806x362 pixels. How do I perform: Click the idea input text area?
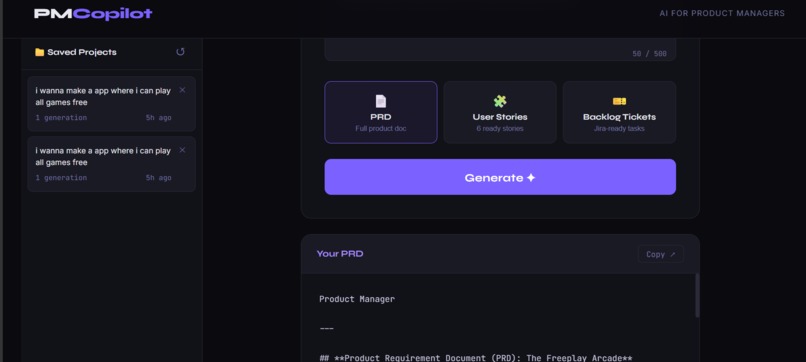[500, 50]
